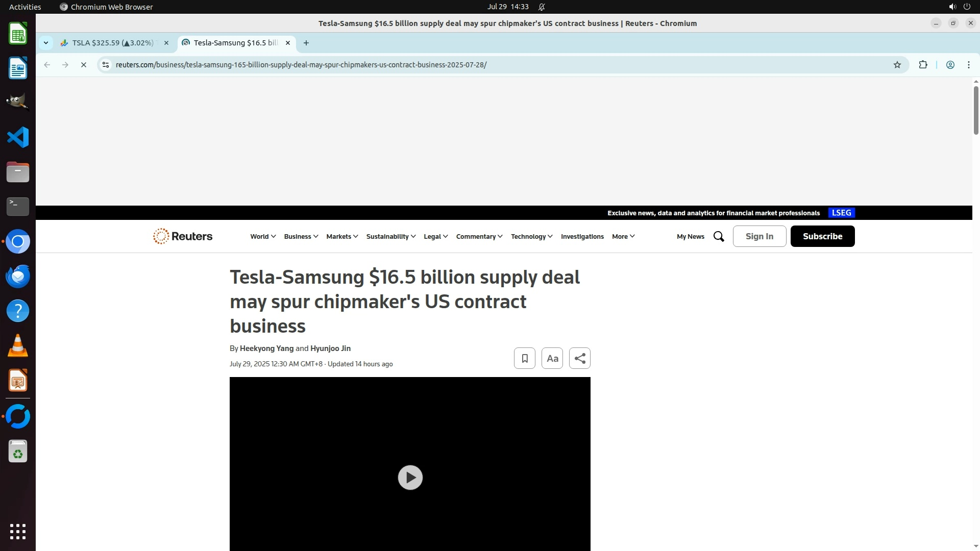
Task: Bookmark the article with the save icon
Action: click(x=524, y=358)
